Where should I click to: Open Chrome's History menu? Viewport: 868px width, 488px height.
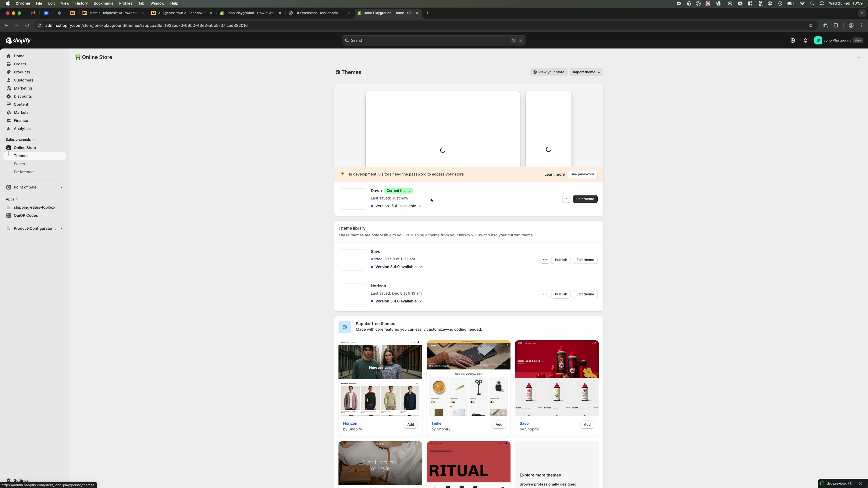[81, 3]
